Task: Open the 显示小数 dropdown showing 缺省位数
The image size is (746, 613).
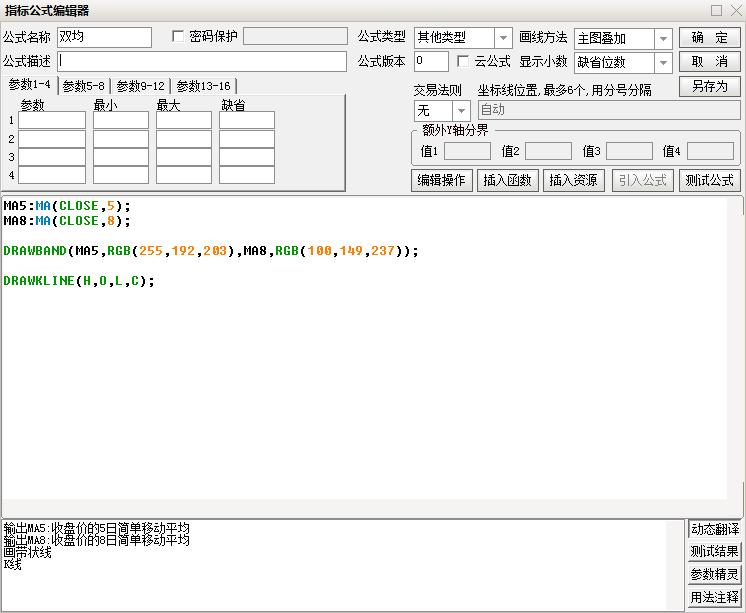Action: (x=663, y=63)
